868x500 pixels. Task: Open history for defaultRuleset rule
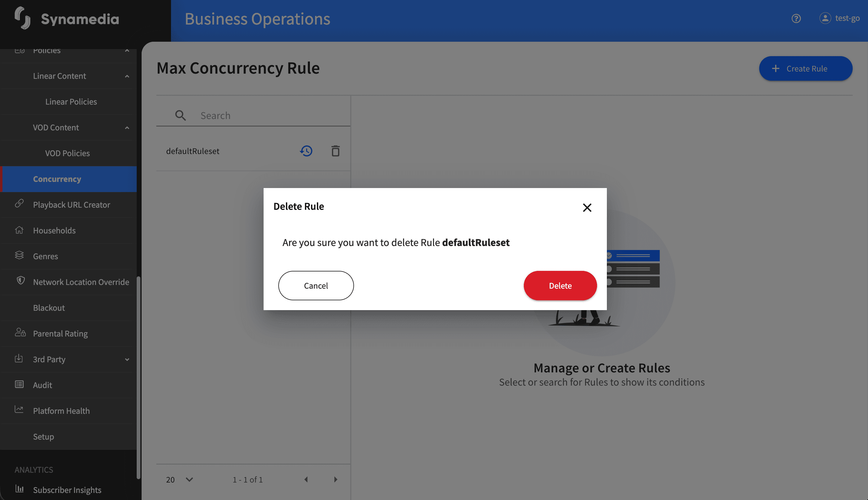pos(306,151)
